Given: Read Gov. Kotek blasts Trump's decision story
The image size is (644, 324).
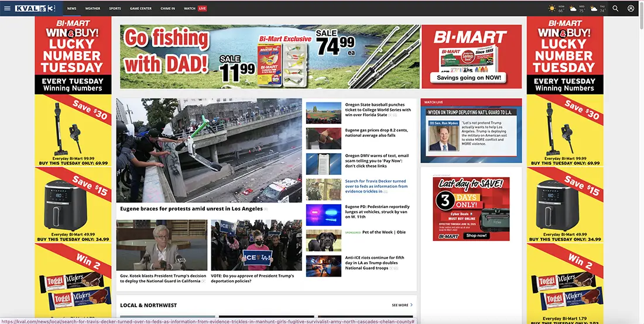Looking at the screenshot, I should [163, 278].
